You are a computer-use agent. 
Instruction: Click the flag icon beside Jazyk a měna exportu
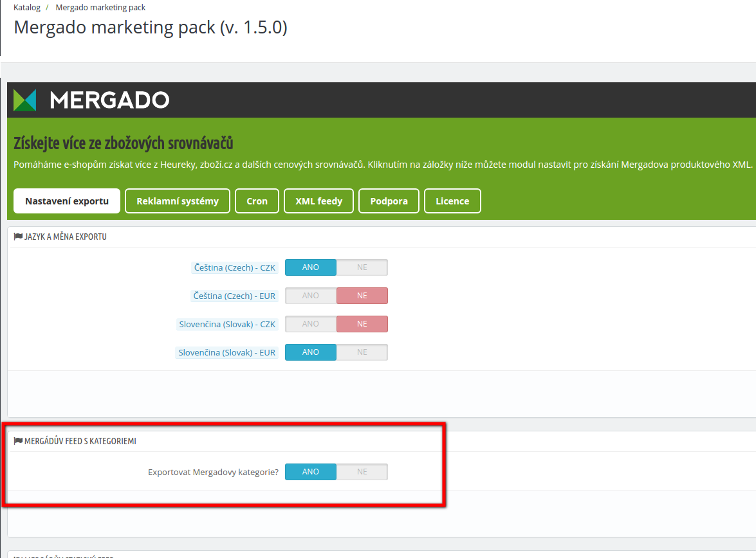(x=18, y=237)
